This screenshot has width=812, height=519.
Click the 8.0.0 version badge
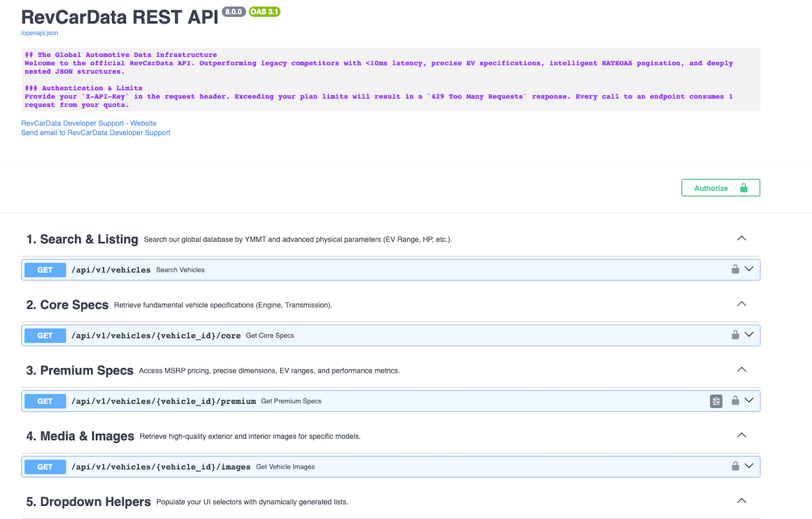233,12
